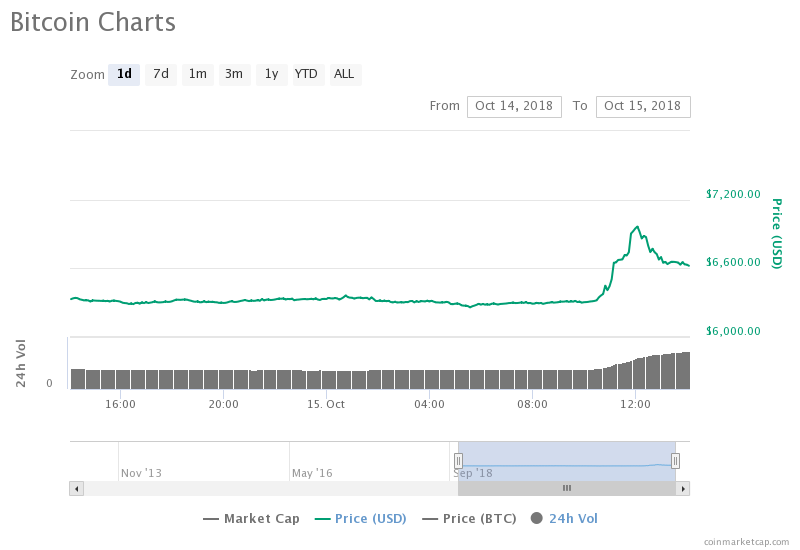
Task: Grab the left navigator range handle
Action: pos(458,461)
